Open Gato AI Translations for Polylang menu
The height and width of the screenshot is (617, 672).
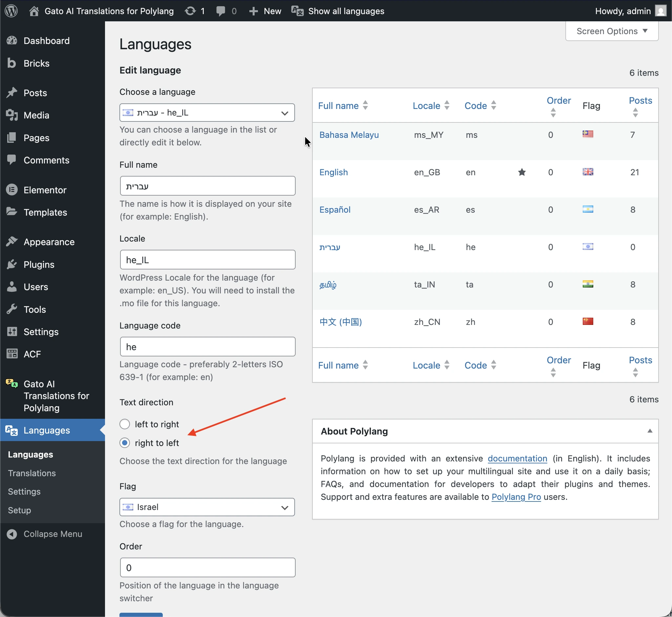[x=56, y=396]
